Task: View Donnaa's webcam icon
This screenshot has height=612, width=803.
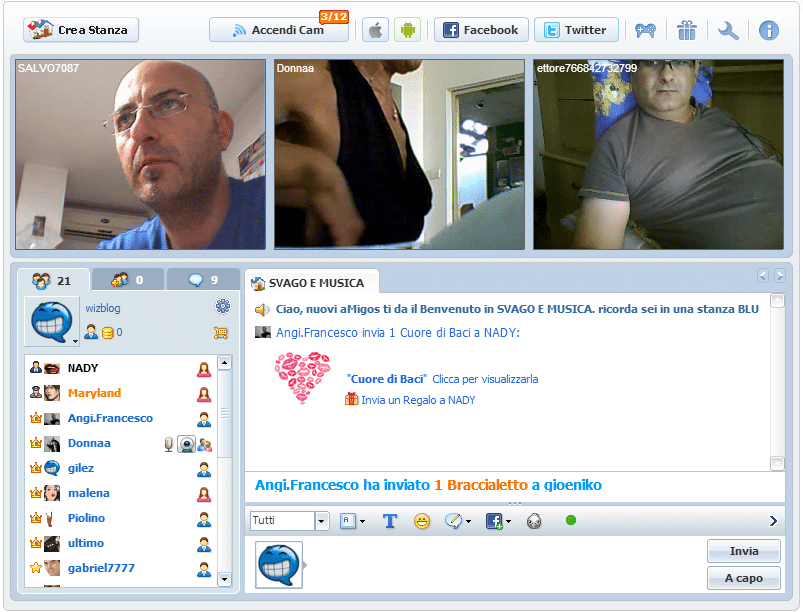Action: click(x=186, y=444)
